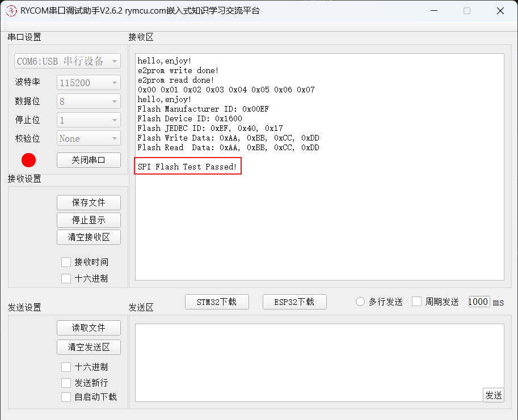518x420 pixels.
Task: Start an STM32 download with STM32下载
Action: (x=217, y=302)
